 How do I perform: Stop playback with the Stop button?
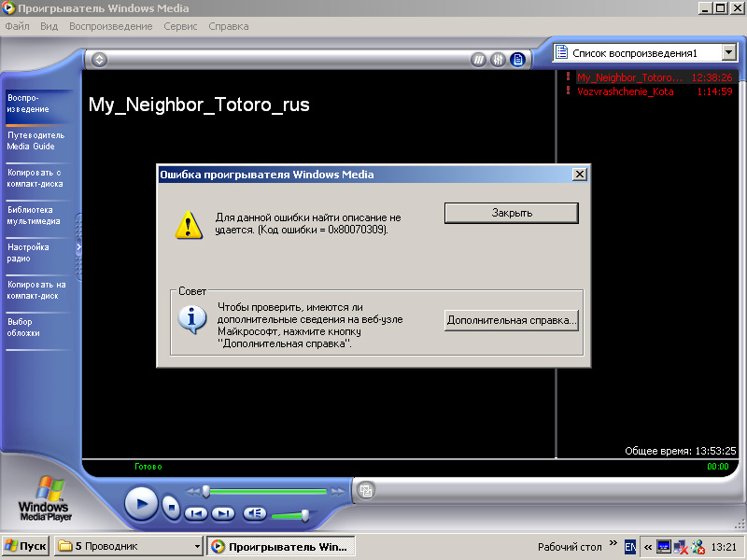(x=172, y=507)
